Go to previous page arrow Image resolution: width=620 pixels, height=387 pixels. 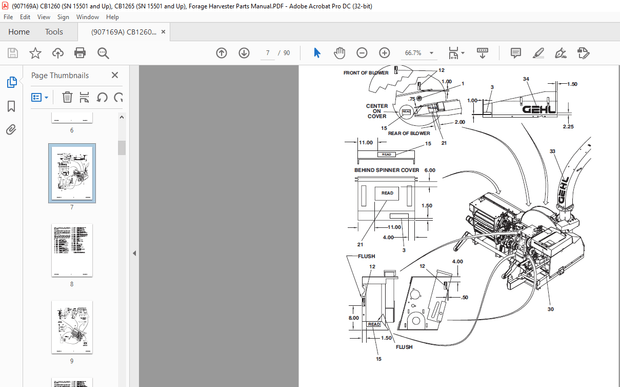point(221,53)
